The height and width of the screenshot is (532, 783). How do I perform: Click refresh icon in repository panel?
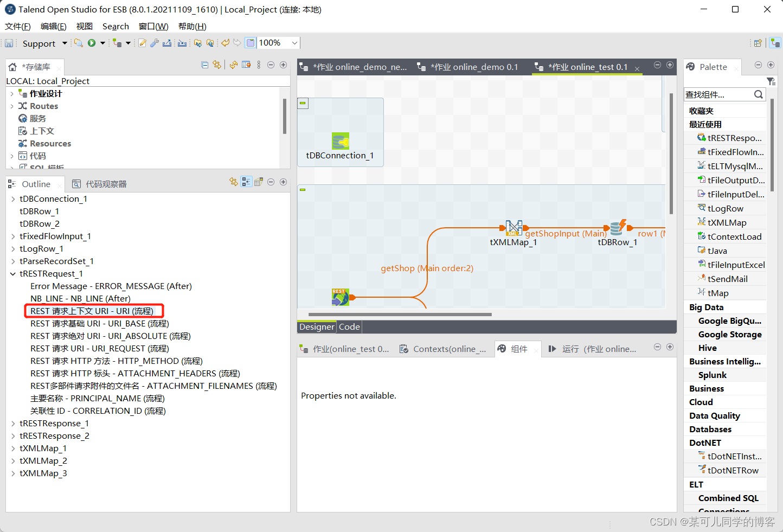pos(233,65)
